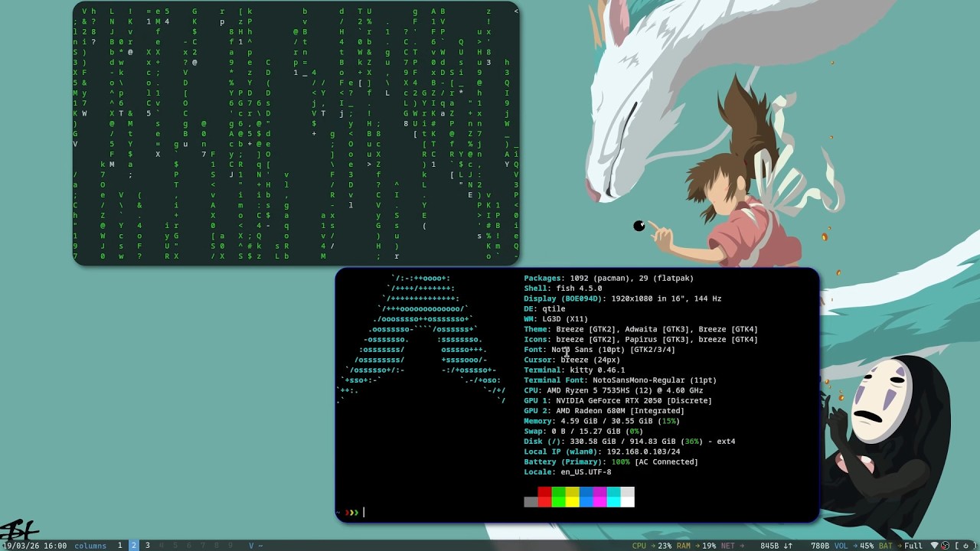980x551 pixels.
Task: Click the BAT battery widget showing Full
Action: 900,546
